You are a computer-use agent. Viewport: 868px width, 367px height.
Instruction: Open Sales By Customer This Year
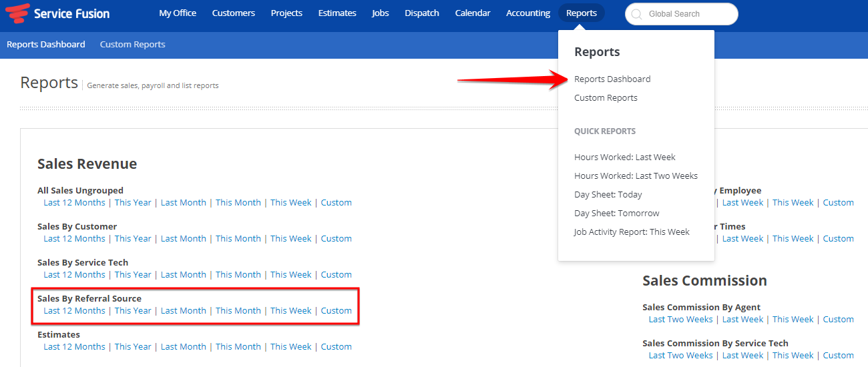pos(133,239)
